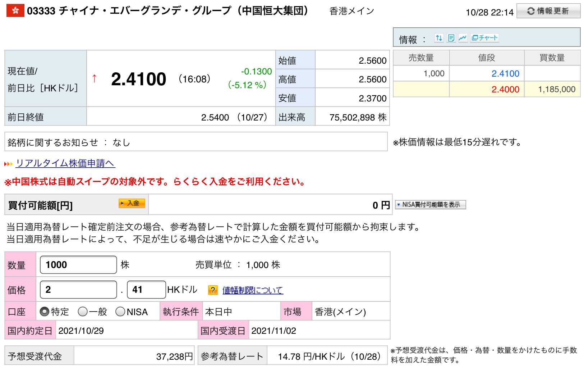Image resolution: width=588 pixels, height=377 pixels.
Task: Click the orange 入金 deposit button
Action: coord(132,203)
